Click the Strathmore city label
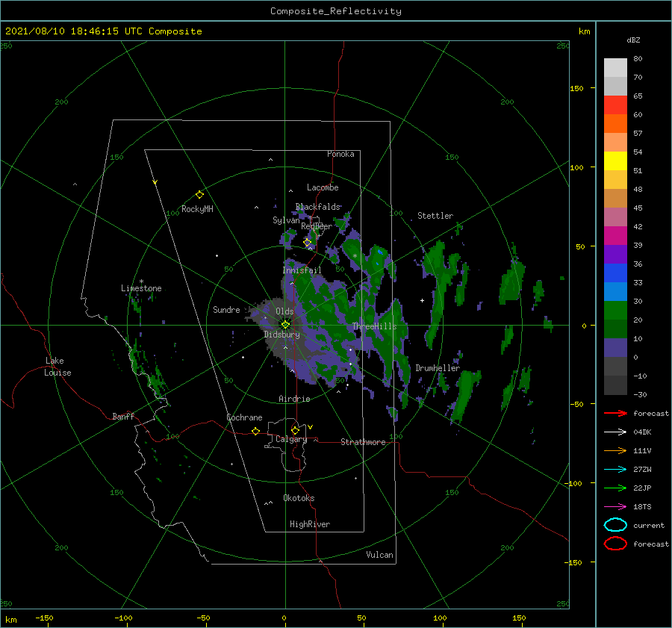 [363, 442]
